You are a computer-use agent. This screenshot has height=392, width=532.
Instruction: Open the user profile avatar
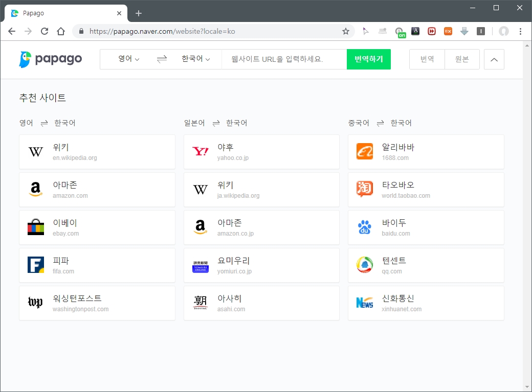click(504, 32)
